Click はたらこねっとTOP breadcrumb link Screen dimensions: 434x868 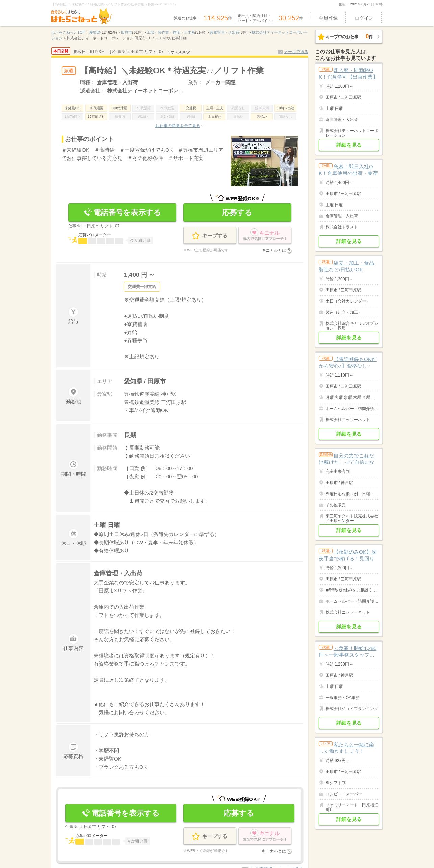click(68, 33)
